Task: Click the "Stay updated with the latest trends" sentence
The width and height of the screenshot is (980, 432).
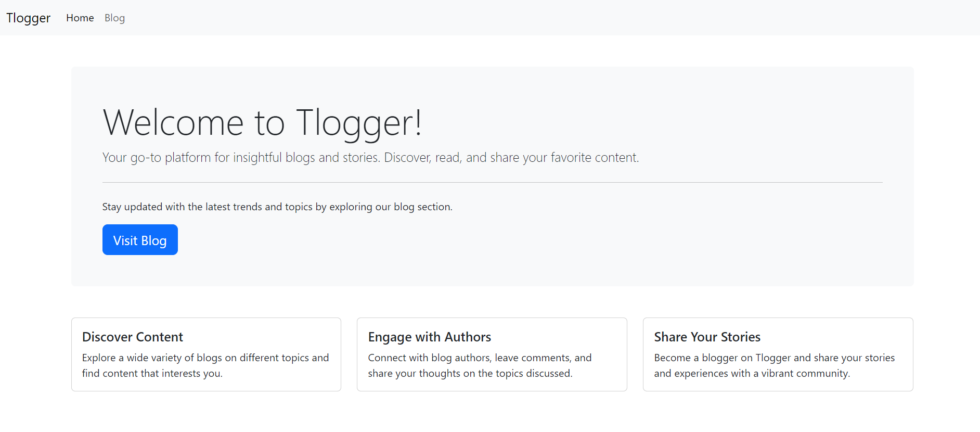Action: point(277,207)
